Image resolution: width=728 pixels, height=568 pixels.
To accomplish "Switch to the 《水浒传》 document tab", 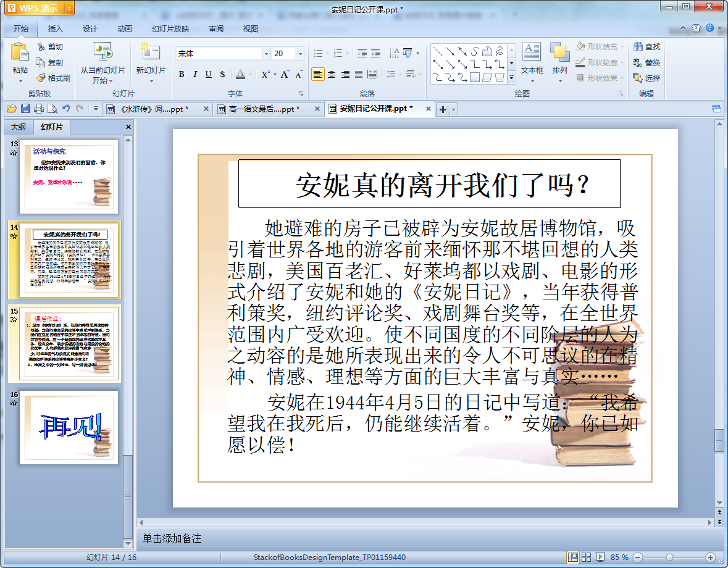I will (x=157, y=109).
